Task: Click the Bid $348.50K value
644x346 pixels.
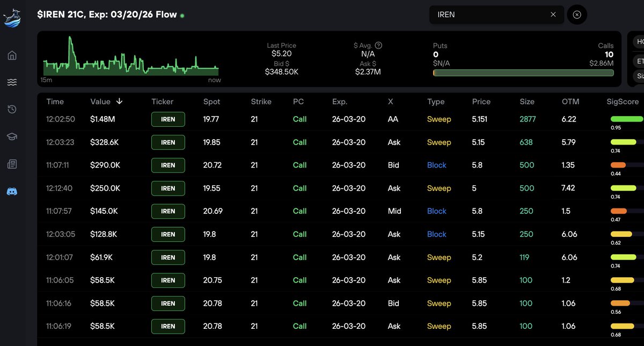Action: click(282, 71)
